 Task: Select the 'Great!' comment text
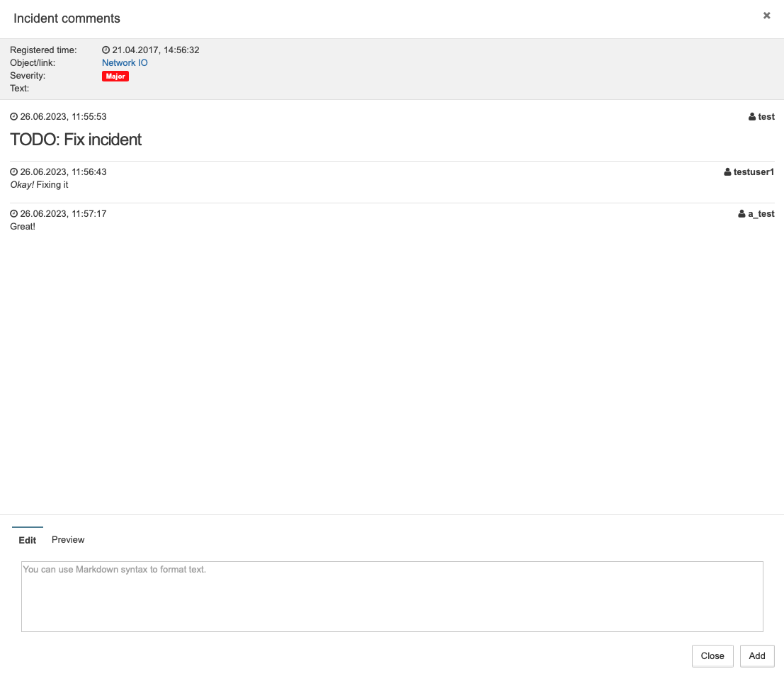[23, 227]
